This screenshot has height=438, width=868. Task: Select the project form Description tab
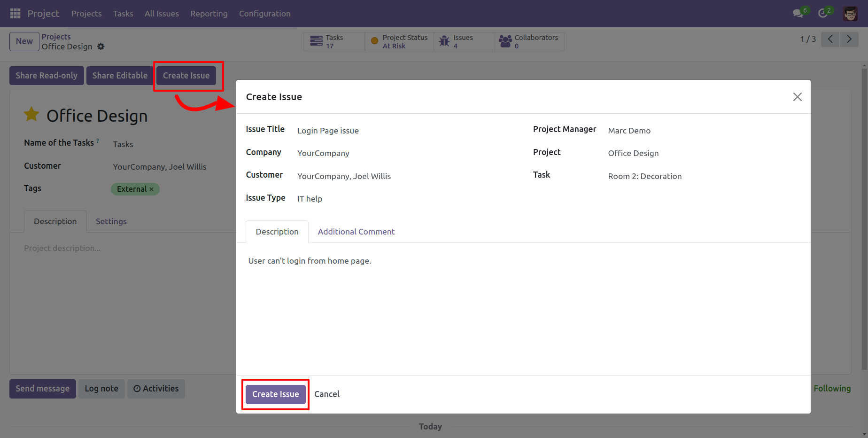tap(55, 221)
